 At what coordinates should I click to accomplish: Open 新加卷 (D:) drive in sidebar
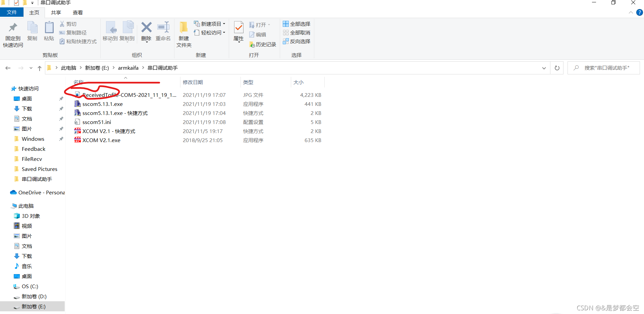(x=34, y=296)
